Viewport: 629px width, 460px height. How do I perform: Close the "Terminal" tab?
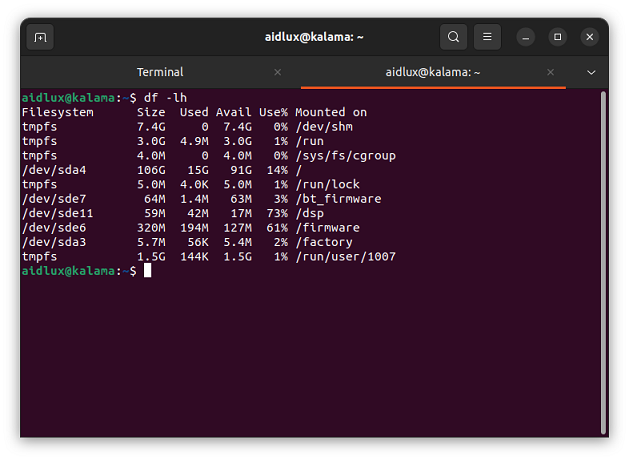click(278, 72)
